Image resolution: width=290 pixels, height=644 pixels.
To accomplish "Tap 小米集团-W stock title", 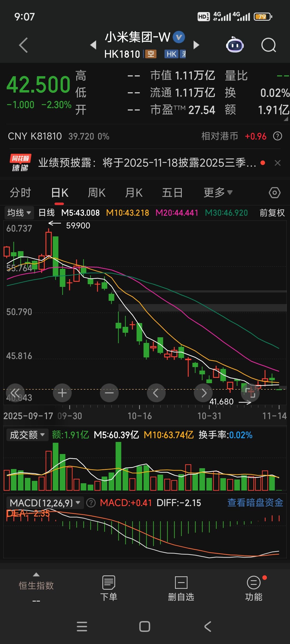I will click(x=137, y=37).
